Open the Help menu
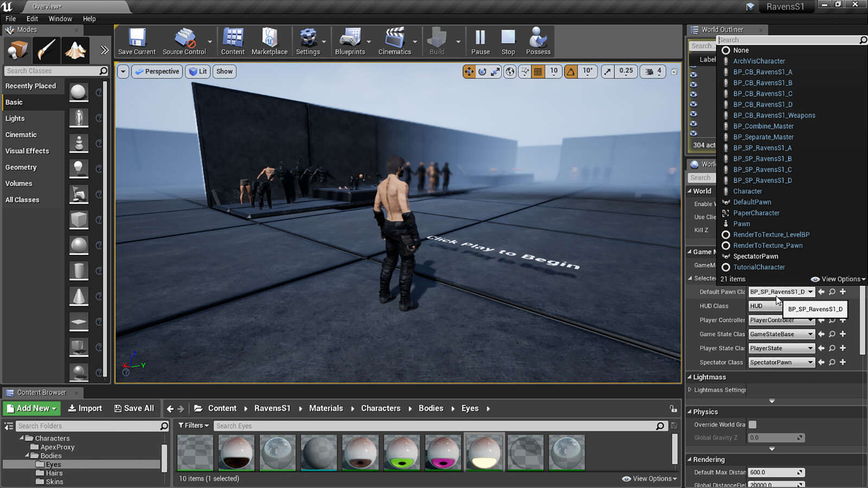868x488 pixels. click(x=89, y=18)
